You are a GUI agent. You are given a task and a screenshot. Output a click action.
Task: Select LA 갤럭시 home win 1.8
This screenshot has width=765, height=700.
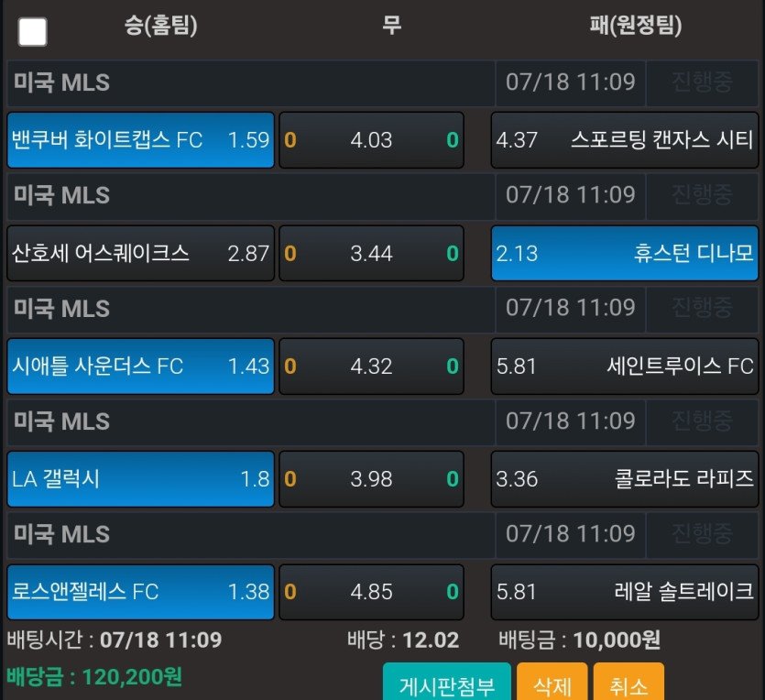[x=141, y=479]
